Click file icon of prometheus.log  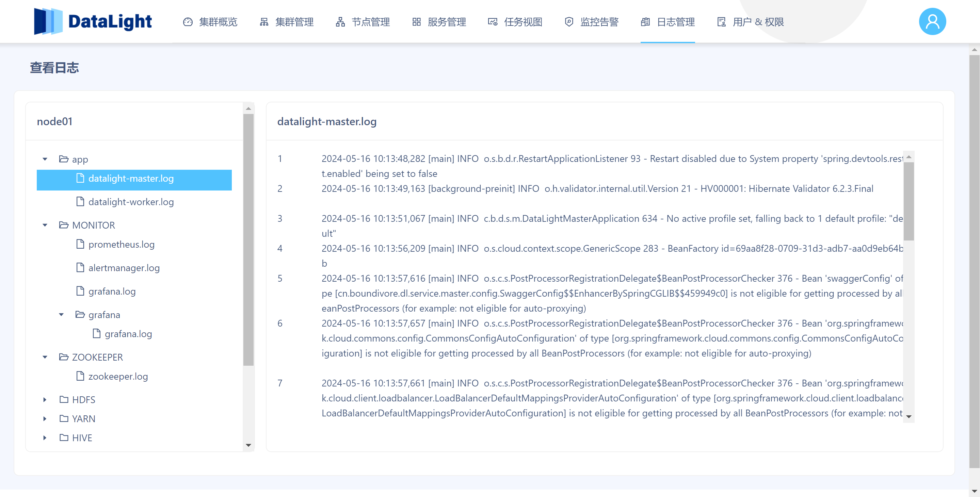pos(80,244)
